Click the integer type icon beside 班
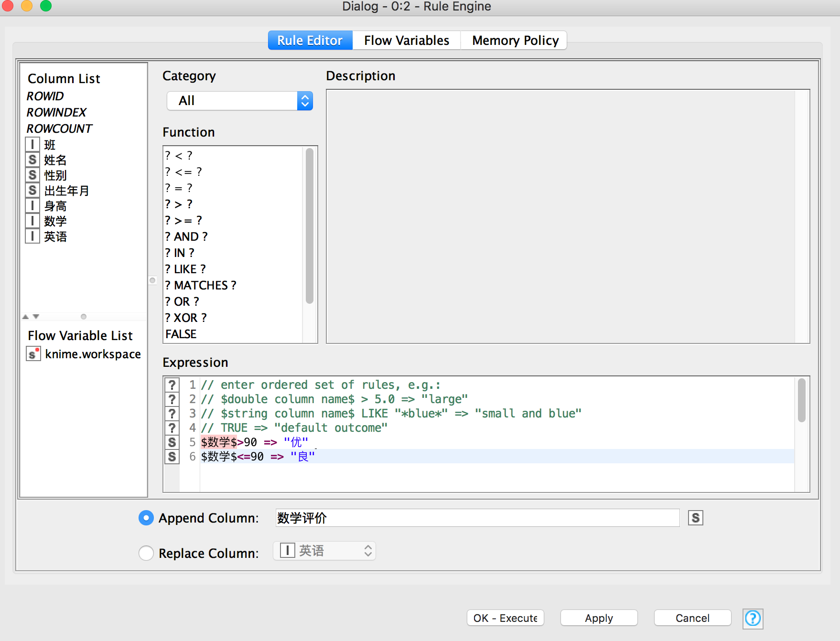 [32, 144]
